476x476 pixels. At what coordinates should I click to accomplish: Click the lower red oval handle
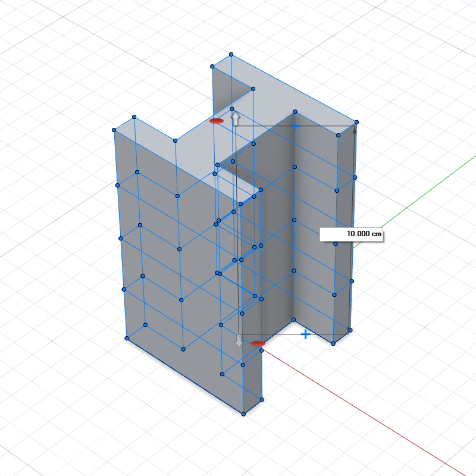[x=258, y=344]
